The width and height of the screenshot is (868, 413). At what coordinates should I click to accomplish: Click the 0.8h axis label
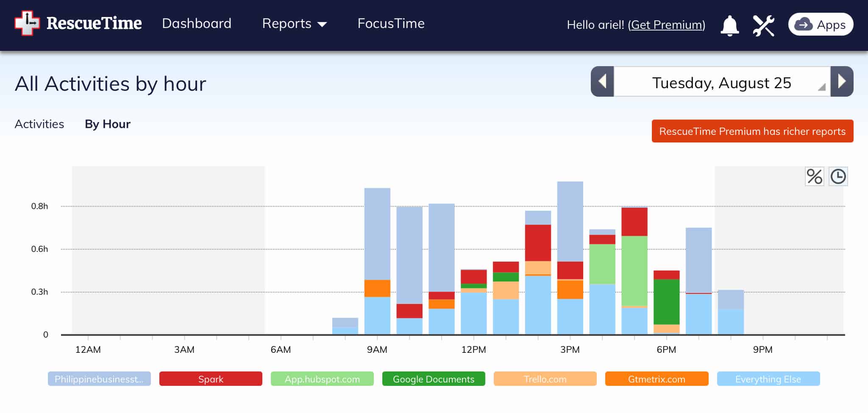click(39, 206)
